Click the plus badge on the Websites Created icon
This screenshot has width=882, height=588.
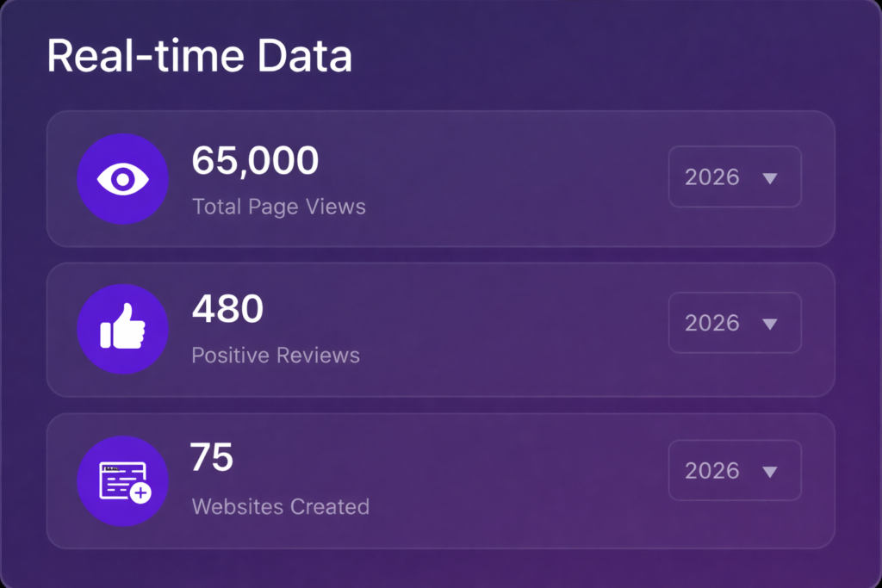[140, 493]
